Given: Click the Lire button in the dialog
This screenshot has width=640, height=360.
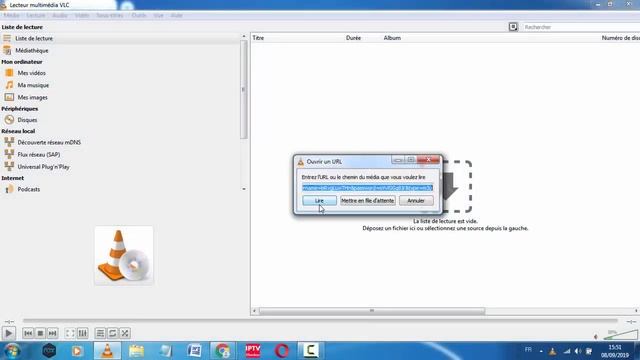Looking at the screenshot, I should pyautogui.click(x=320, y=200).
